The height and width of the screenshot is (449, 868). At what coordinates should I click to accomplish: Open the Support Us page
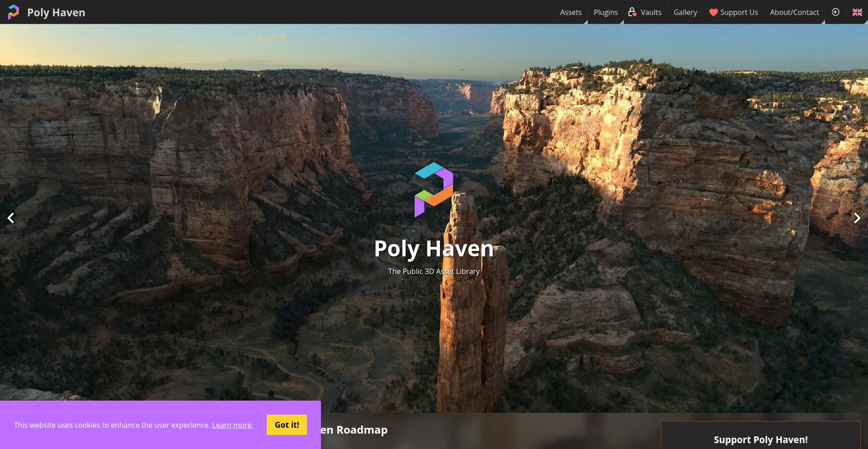click(x=739, y=12)
